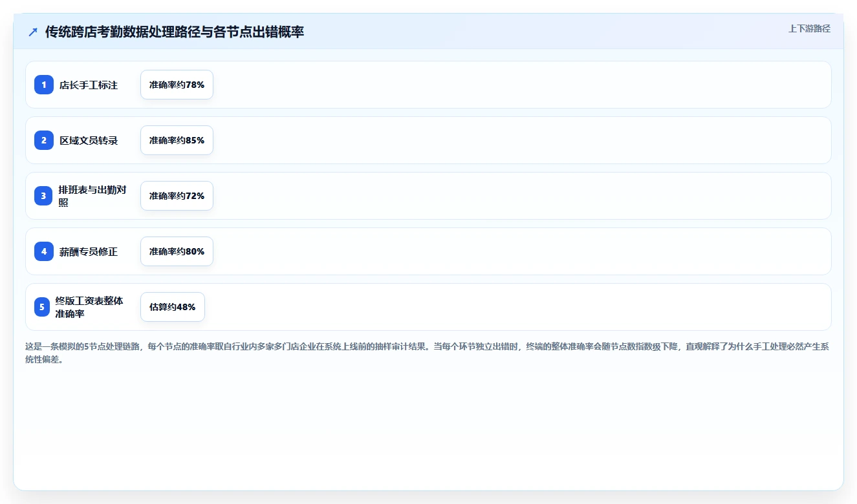Click the 店长手工标注 step label

89,85
